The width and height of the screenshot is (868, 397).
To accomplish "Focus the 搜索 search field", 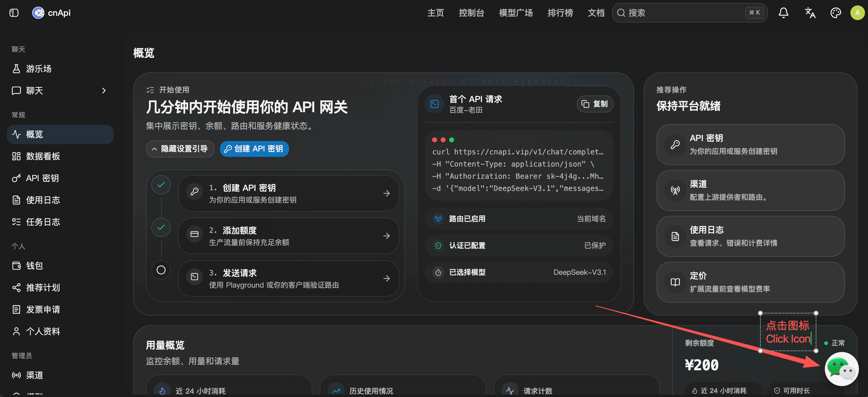I will point(689,13).
